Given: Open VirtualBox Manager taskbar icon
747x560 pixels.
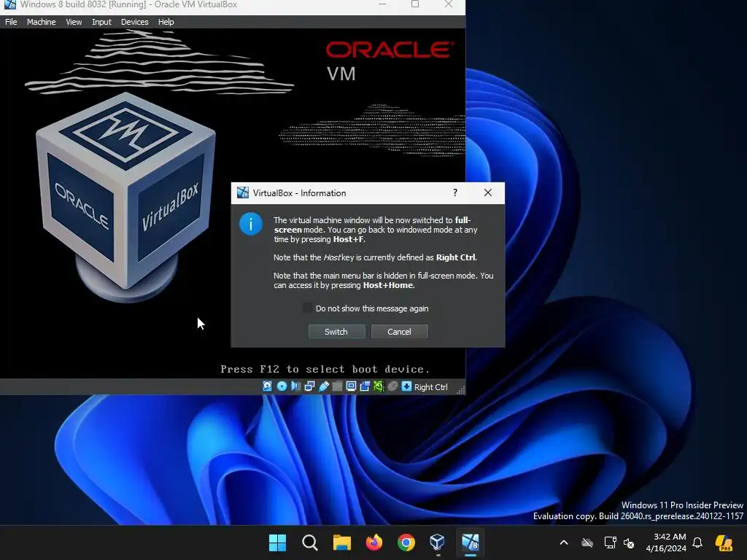Looking at the screenshot, I should 438,542.
